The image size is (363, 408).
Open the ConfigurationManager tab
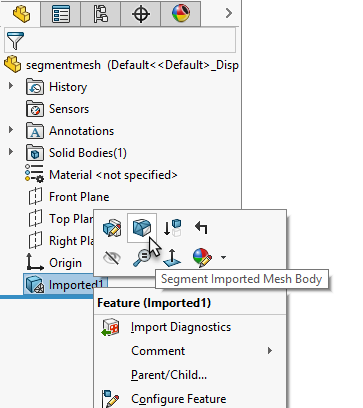[101, 14]
